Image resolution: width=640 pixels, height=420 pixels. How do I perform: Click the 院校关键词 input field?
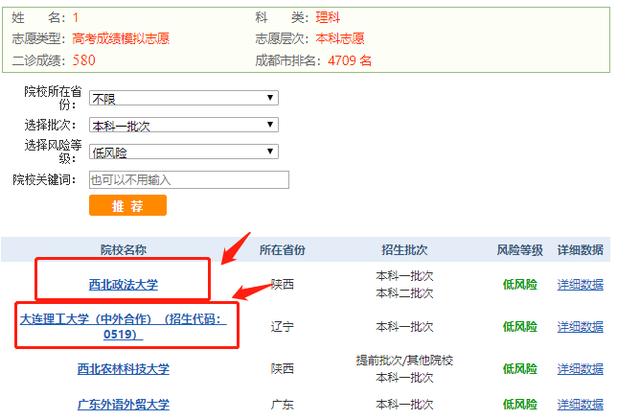189,180
